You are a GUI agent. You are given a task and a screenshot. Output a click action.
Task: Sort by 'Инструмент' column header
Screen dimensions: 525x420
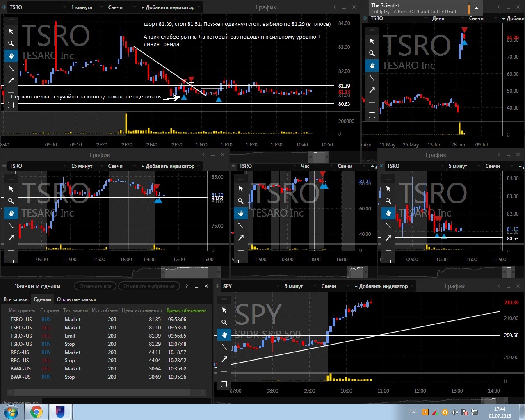pyautogui.click(x=23, y=310)
